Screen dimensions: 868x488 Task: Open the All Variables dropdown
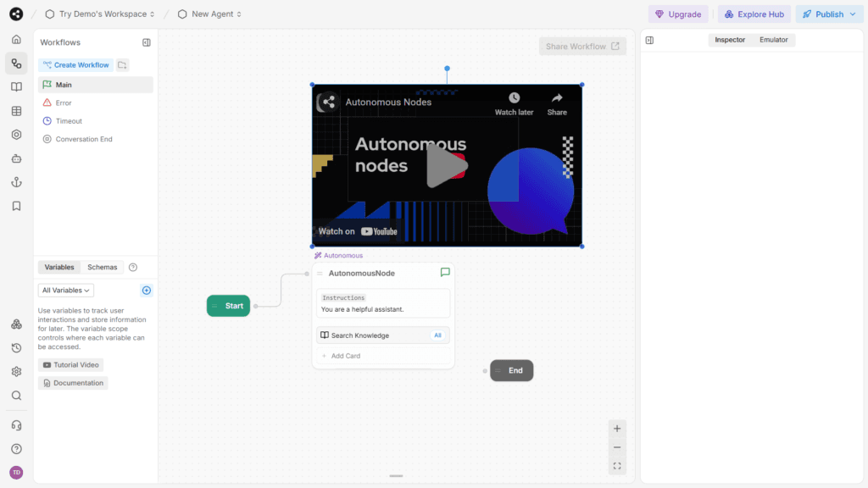(x=65, y=291)
